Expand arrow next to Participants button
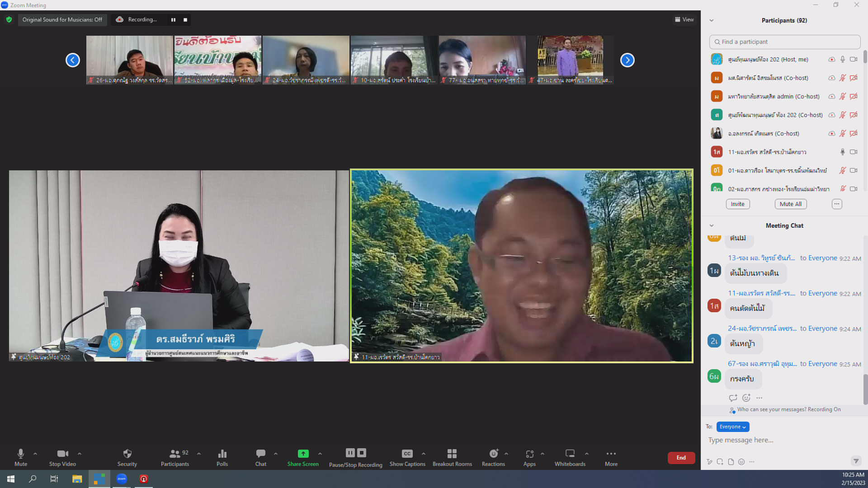868x488 pixels. coord(199,454)
